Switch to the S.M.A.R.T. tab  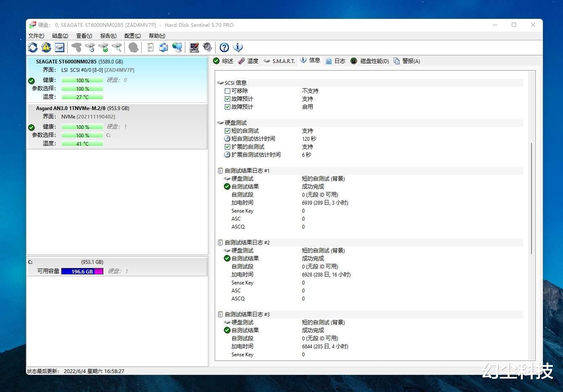point(279,61)
